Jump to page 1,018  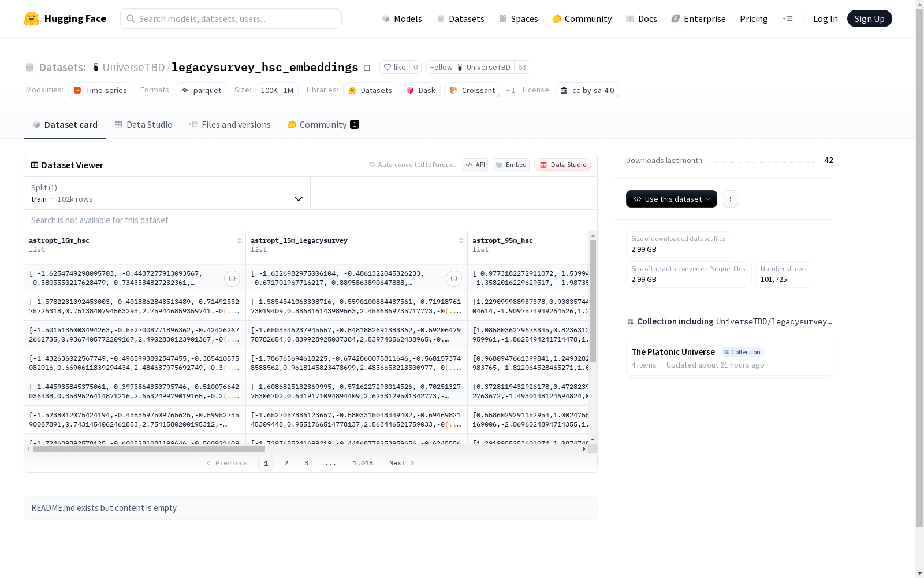pos(363,463)
